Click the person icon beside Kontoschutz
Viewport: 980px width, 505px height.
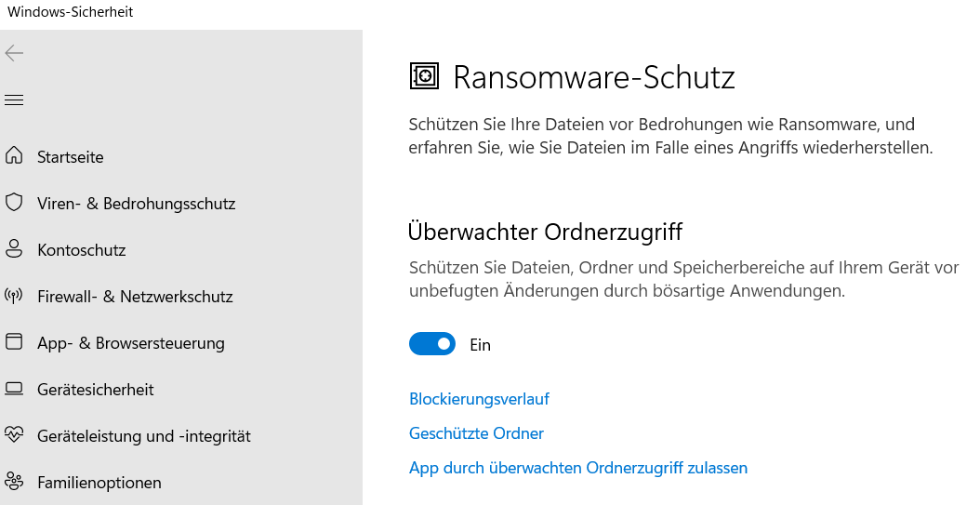[x=14, y=249]
